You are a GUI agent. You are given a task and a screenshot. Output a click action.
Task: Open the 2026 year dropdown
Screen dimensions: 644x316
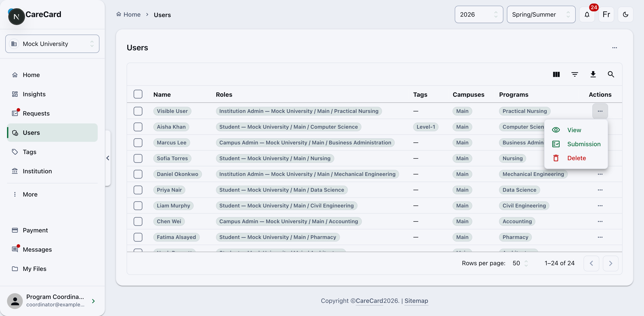479,14
